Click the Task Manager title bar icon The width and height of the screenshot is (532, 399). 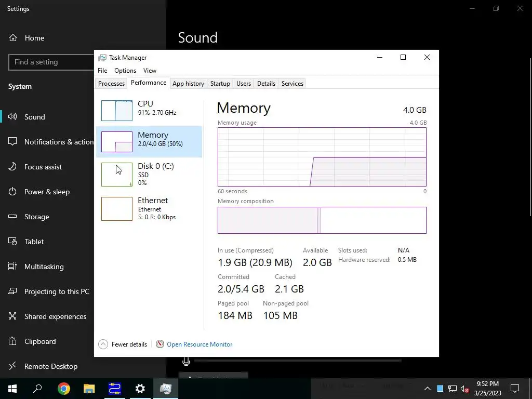click(102, 58)
